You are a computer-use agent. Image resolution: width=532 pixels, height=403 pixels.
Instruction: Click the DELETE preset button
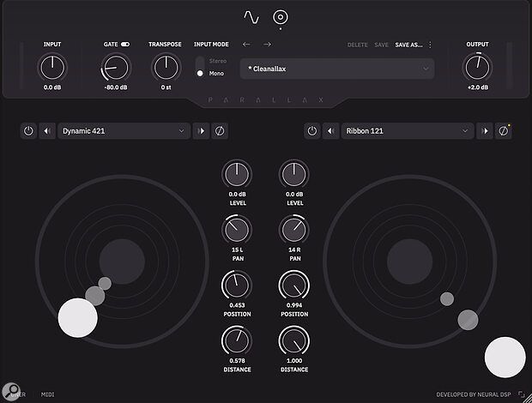(x=358, y=45)
